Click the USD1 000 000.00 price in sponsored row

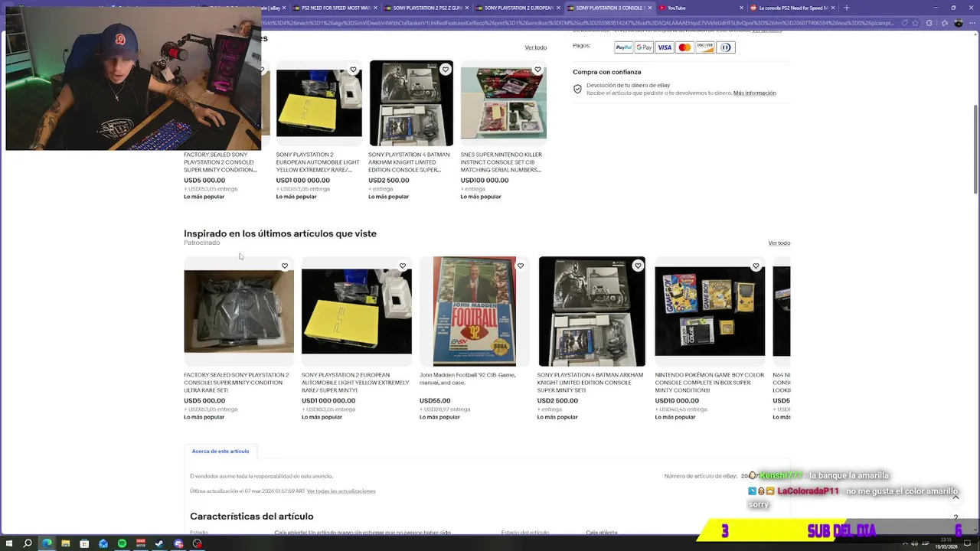coord(328,401)
